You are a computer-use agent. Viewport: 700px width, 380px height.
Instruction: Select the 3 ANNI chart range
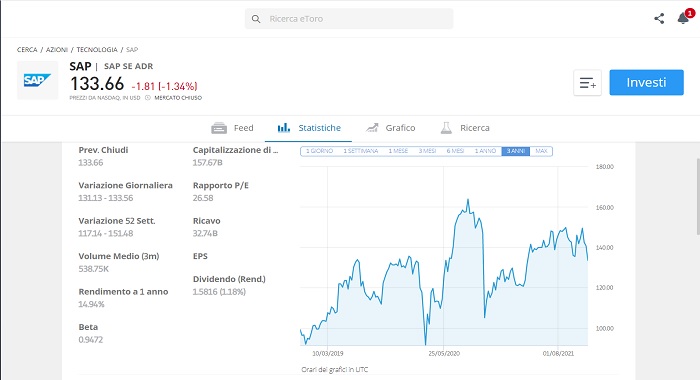point(516,151)
